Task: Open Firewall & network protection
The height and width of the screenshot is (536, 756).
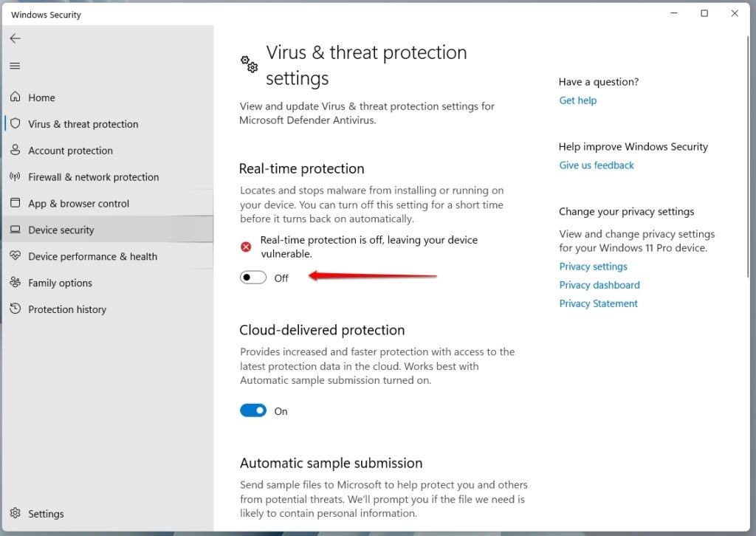Action: tap(93, 176)
